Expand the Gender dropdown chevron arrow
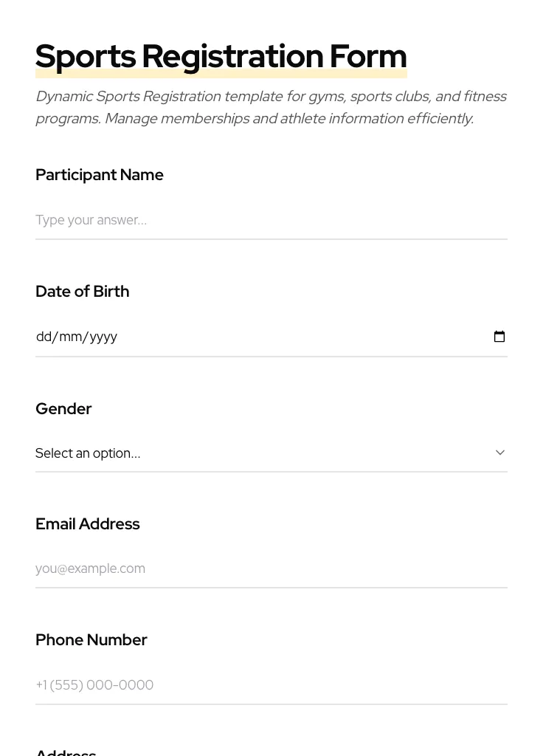This screenshot has height=756, width=543. (500, 453)
